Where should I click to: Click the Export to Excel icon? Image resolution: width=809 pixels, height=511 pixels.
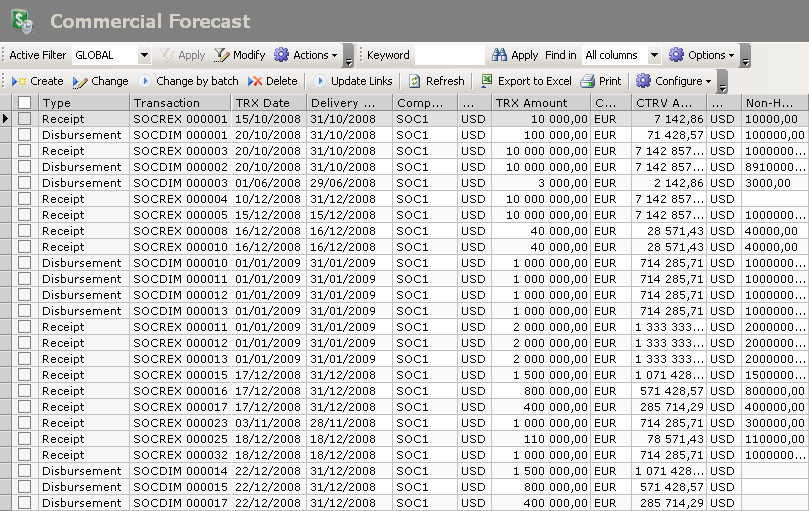(487, 82)
